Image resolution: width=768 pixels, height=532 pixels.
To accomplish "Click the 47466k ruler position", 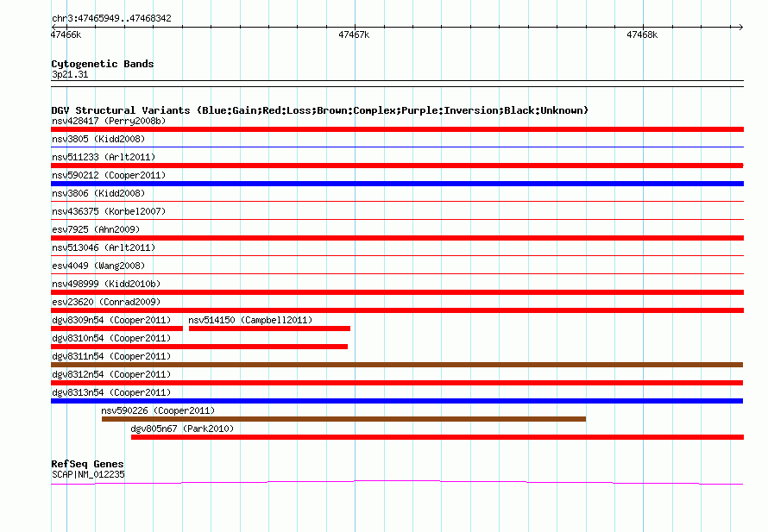I will coord(66,34).
